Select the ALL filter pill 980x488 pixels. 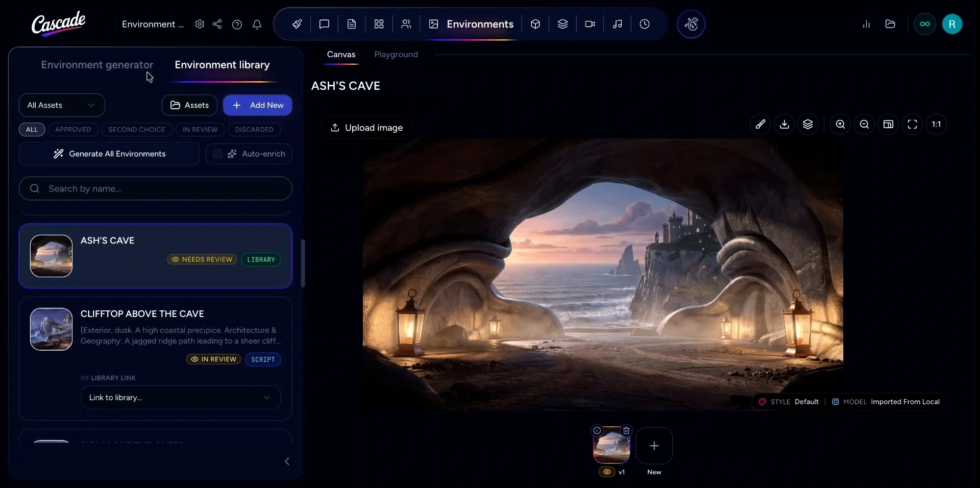pos(32,129)
